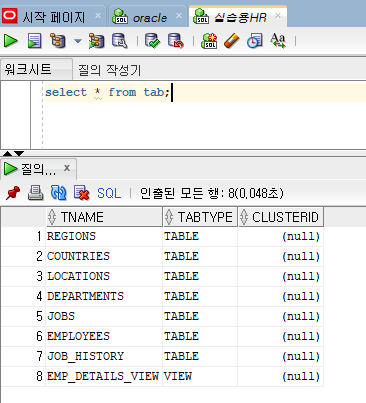Select the EMPLOYEES cell
This screenshot has width=366, height=403.
coord(104,336)
